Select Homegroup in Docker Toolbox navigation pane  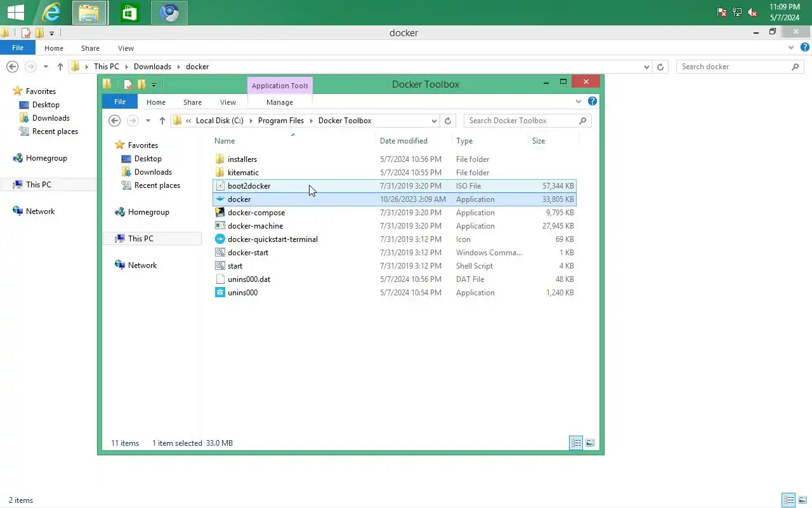pos(148,212)
